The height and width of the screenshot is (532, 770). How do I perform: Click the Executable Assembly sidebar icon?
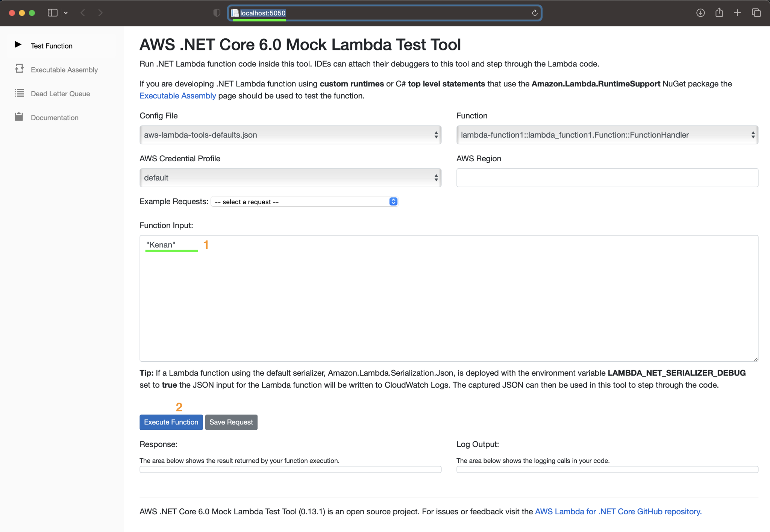point(19,69)
